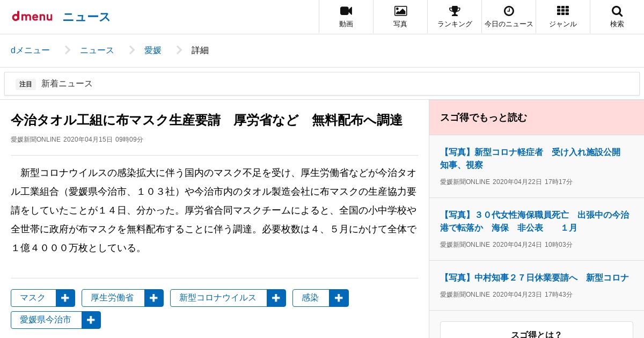Click the article body paragraph text
The height and width of the screenshot is (338, 644).
coord(215,210)
